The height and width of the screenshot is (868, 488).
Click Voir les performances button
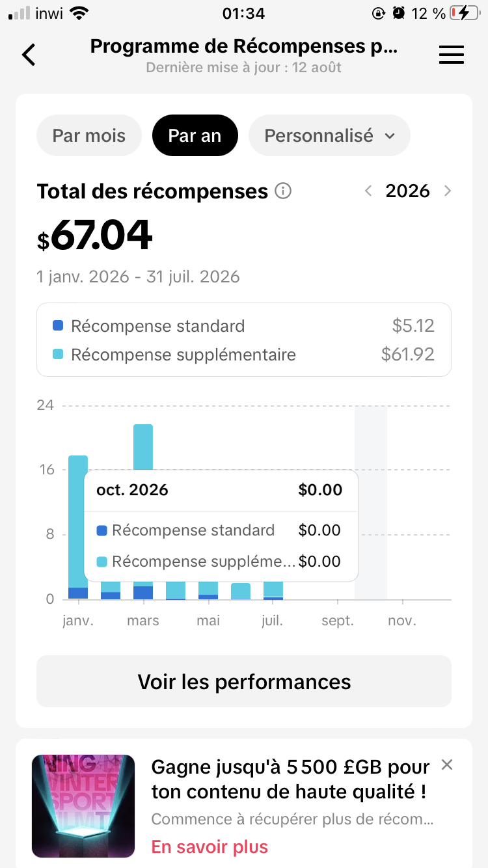tap(244, 681)
